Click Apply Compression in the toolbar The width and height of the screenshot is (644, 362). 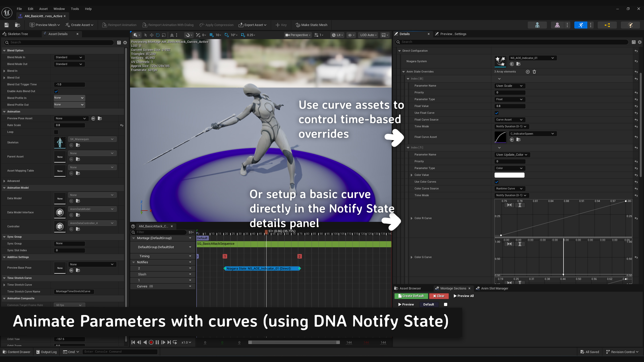217,25
